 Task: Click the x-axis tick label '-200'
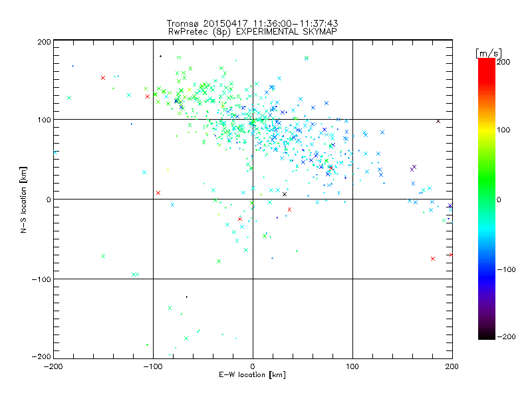(53, 366)
